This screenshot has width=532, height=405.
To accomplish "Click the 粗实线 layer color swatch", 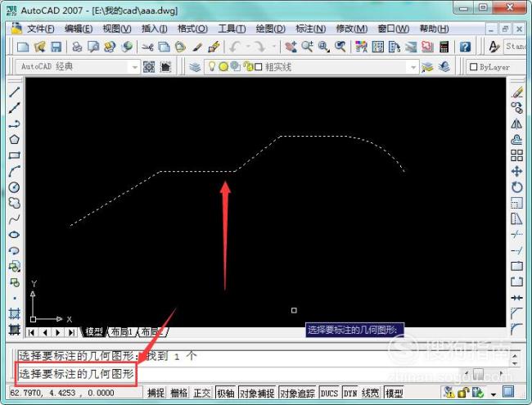I will click(258, 67).
